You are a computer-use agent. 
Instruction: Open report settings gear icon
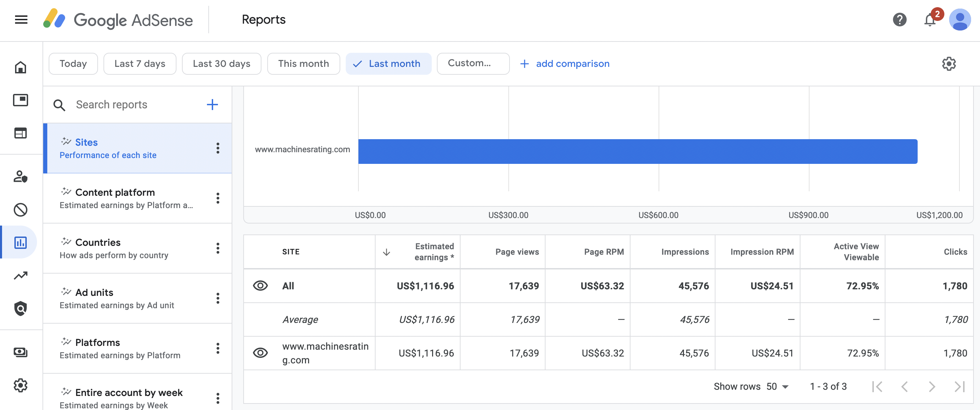click(949, 63)
